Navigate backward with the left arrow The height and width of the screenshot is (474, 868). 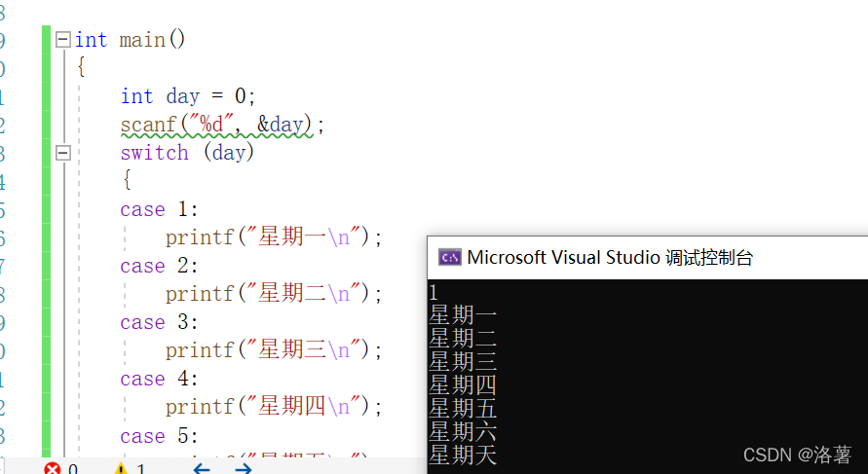(x=202, y=469)
